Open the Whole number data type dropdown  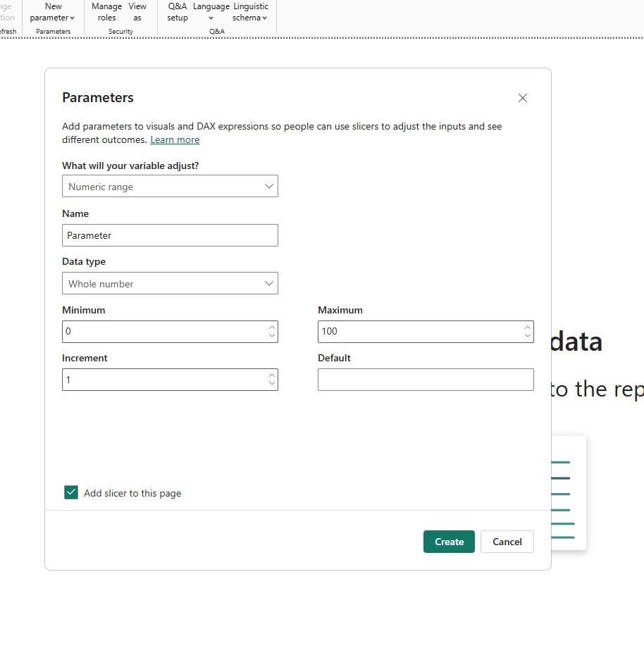(x=170, y=283)
